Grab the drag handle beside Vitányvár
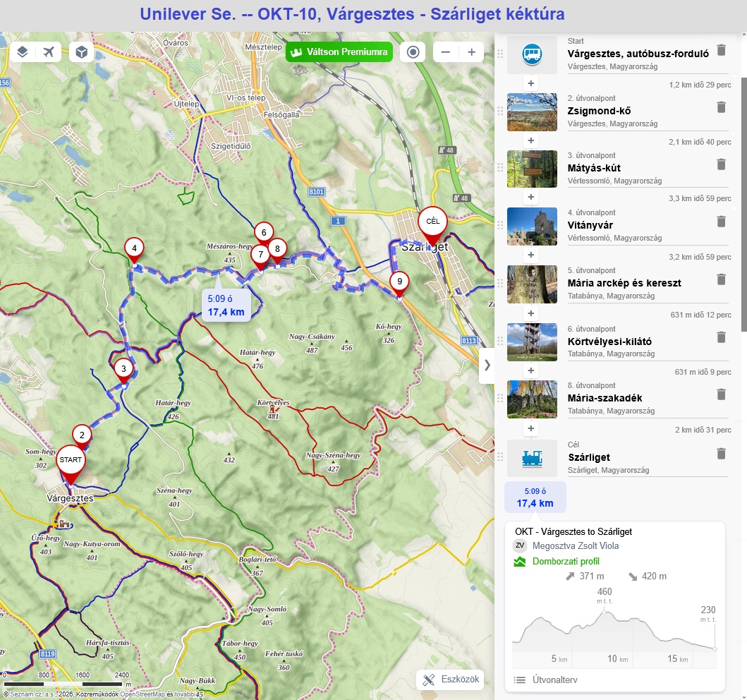747x700 pixels. click(500, 226)
